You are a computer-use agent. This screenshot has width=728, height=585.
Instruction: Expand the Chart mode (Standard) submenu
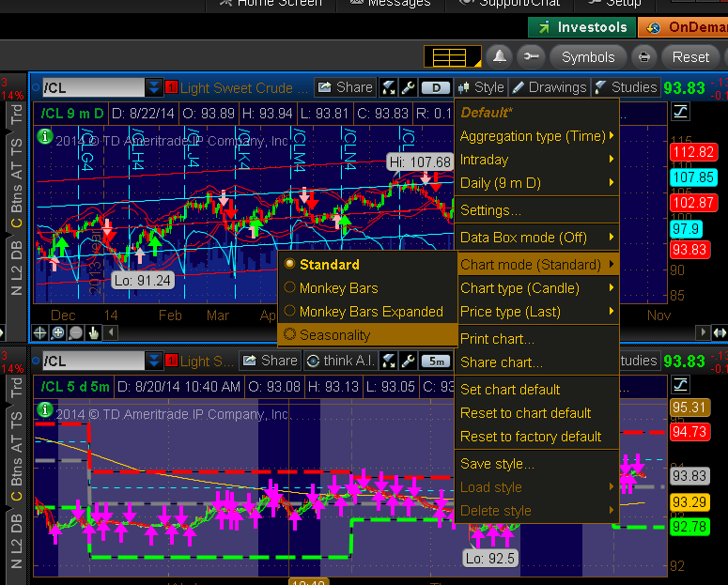click(536, 265)
